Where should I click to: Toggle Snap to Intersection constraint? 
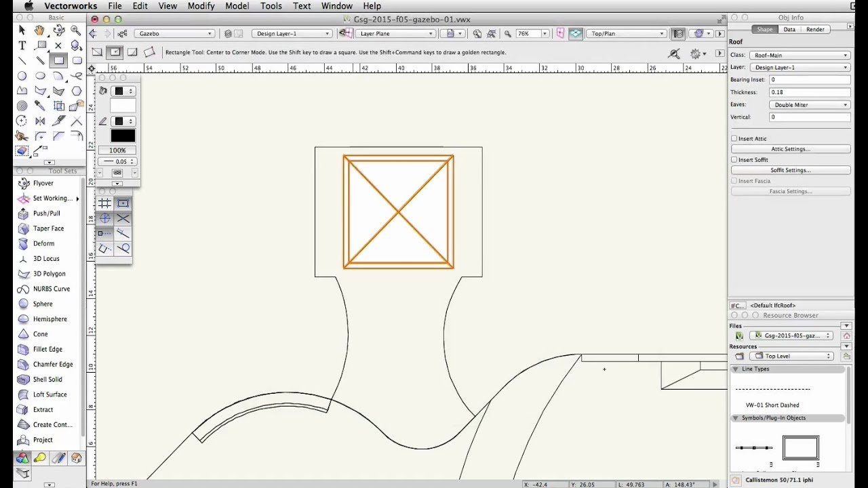[x=123, y=218]
